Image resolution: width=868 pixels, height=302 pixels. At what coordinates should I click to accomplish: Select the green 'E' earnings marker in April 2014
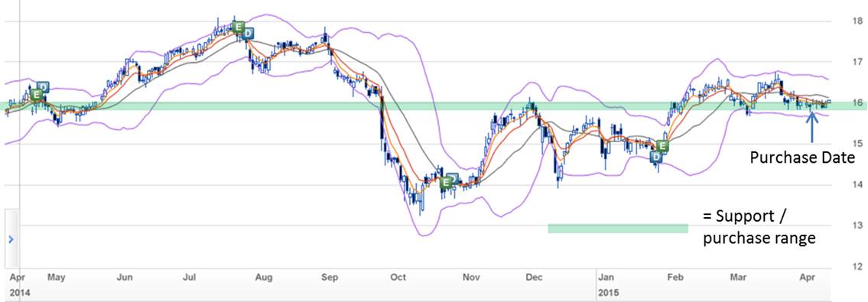point(37,95)
